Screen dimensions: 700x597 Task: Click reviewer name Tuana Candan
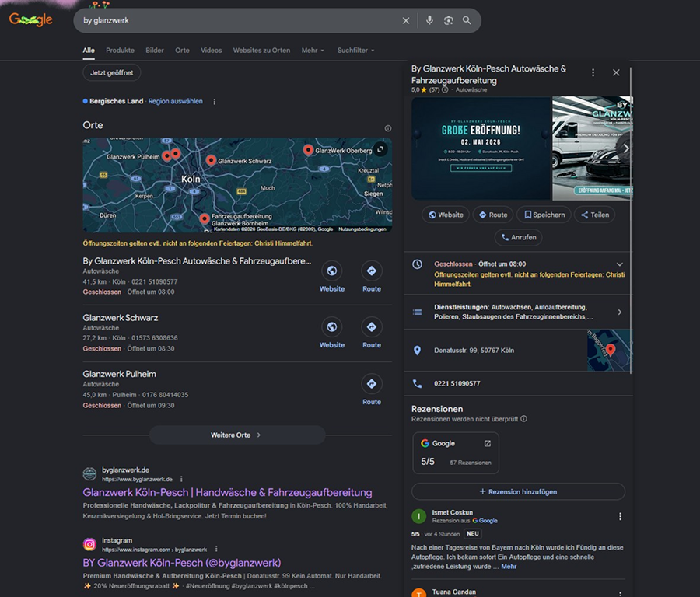pyautogui.click(x=453, y=592)
